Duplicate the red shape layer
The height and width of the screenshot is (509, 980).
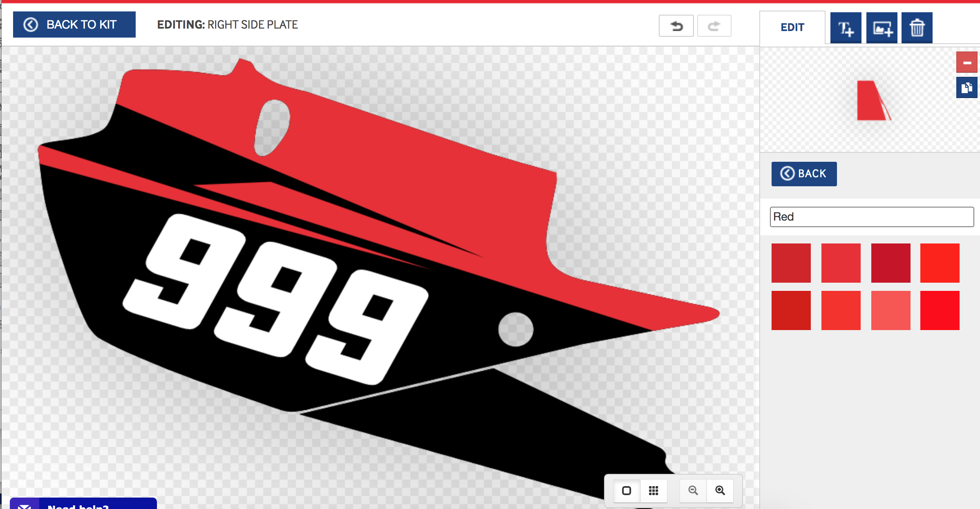click(967, 87)
